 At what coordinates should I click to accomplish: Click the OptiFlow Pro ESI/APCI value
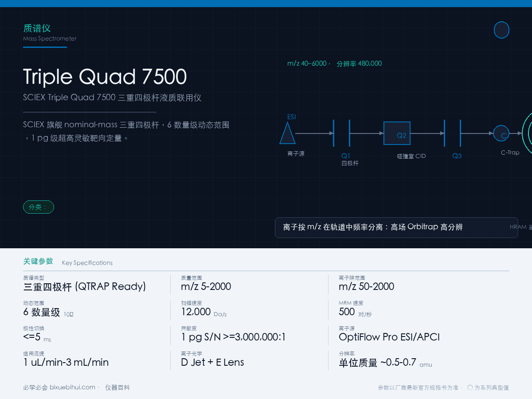point(389,337)
